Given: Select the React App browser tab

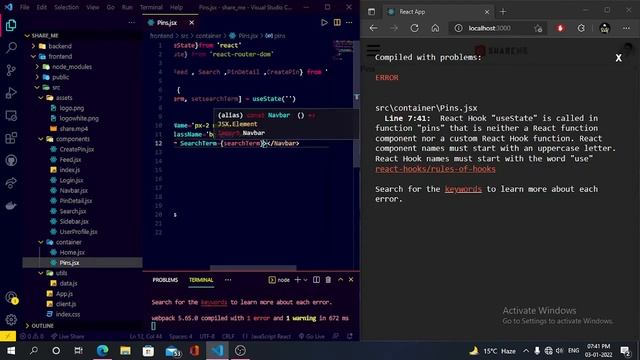Looking at the screenshot, I should click(439, 12).
